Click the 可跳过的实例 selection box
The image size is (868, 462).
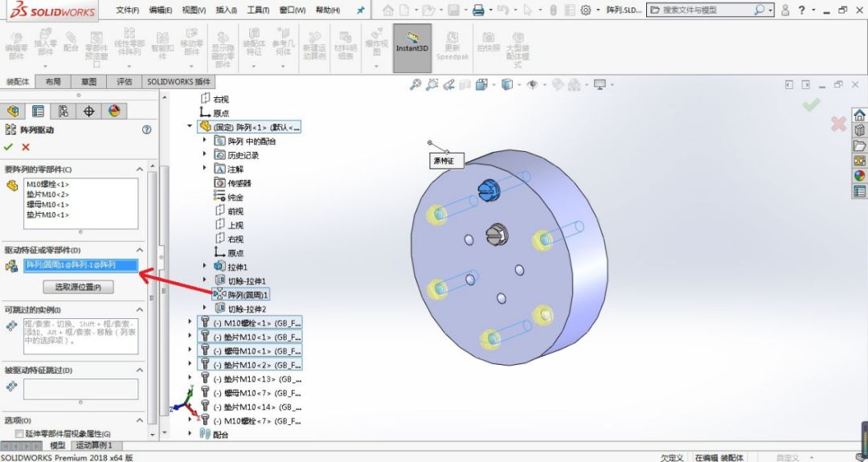coord(81,337)
